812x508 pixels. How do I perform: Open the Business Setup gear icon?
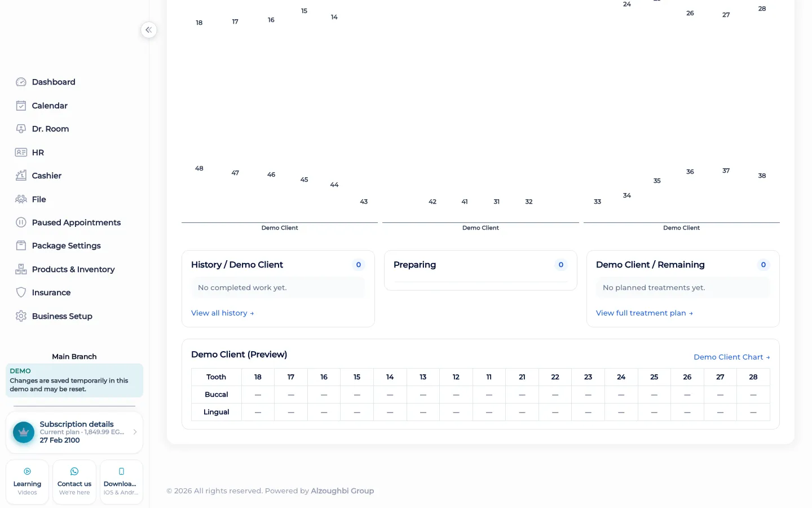tap(21, 316)
